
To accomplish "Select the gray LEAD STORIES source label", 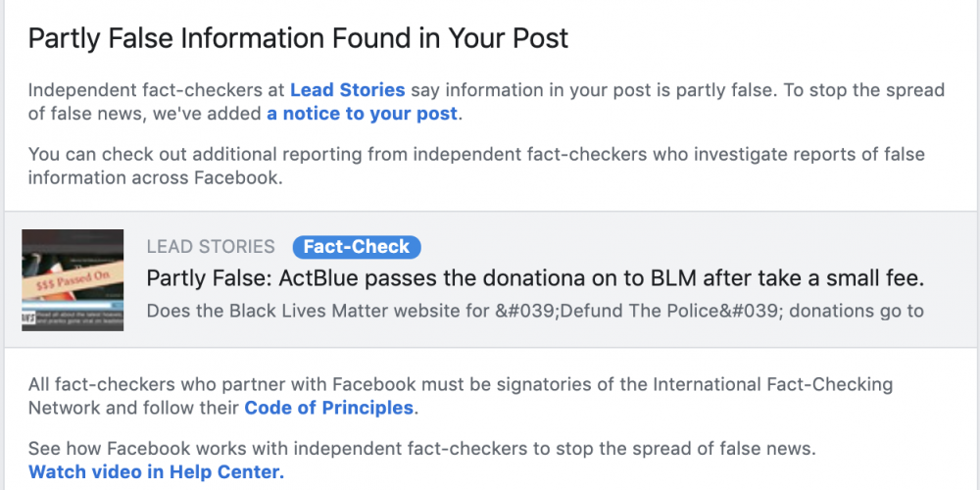I will point(211,247).
